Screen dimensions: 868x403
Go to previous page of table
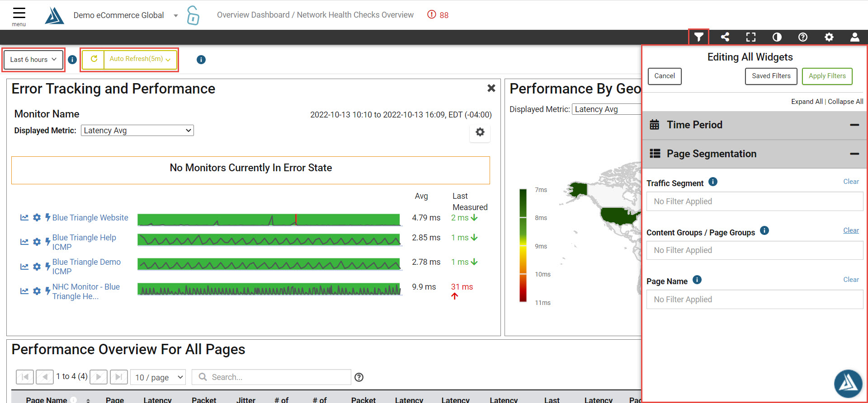click(45, 377)
